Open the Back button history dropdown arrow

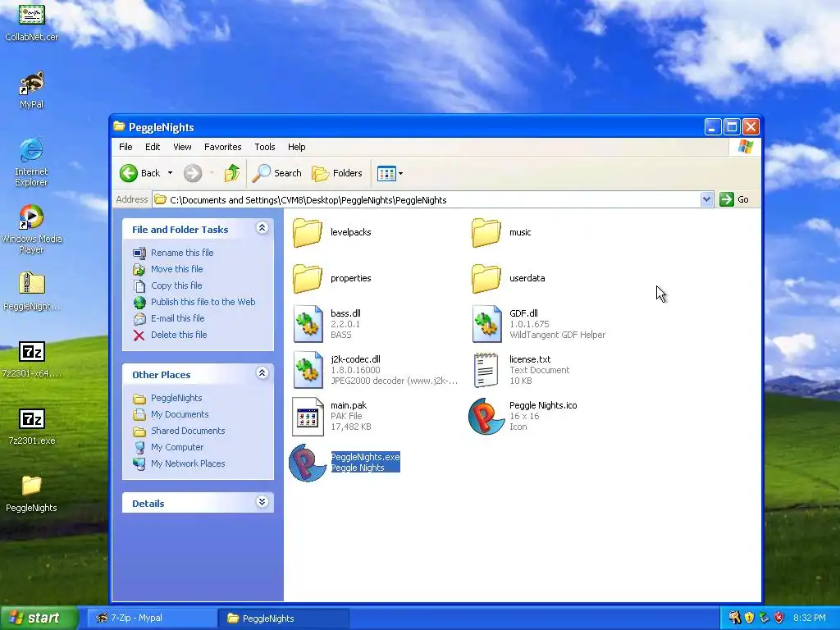coord(171,173)
